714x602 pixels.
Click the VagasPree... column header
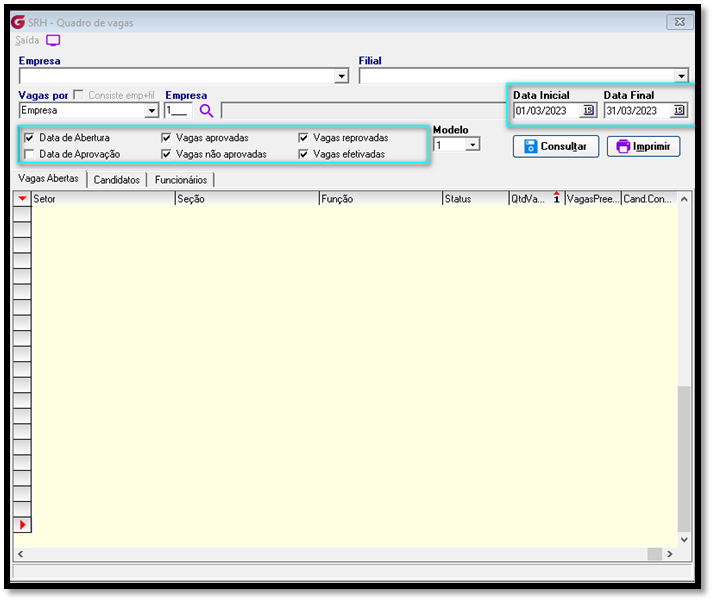click(x=593, y=199)
